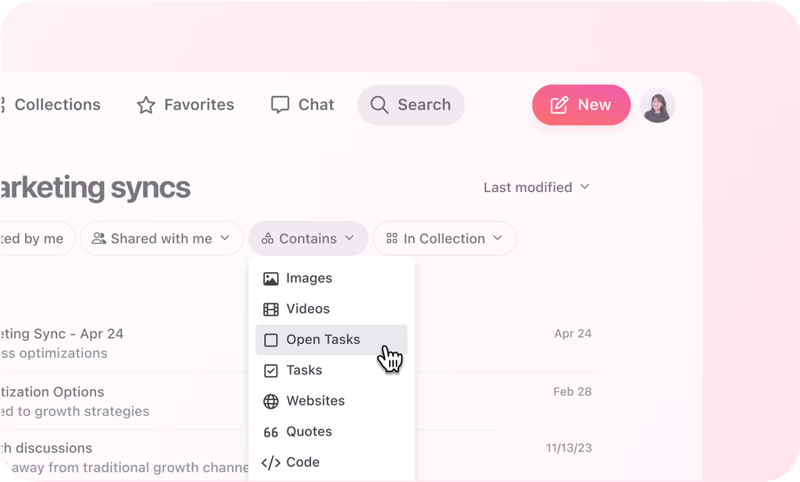Select the Videos film strip icon
This screenshot has width=800, height=482.
click(x=270, y=309)
